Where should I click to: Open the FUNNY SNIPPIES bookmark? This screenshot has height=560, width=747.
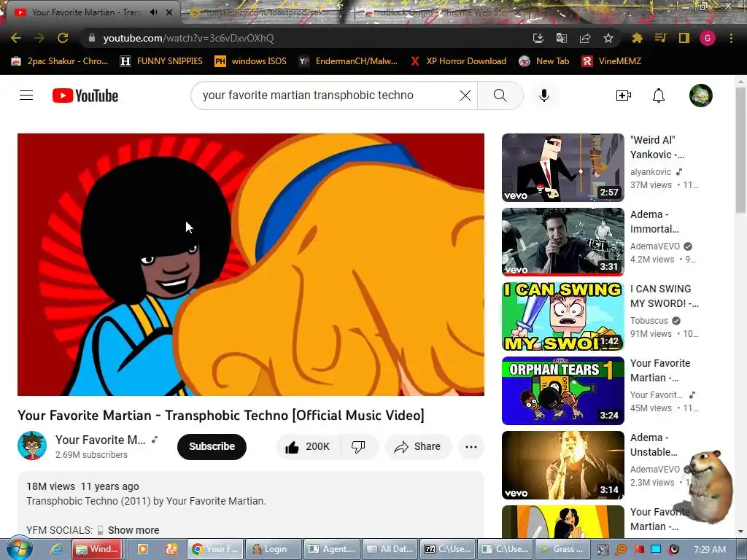point(161,61)
